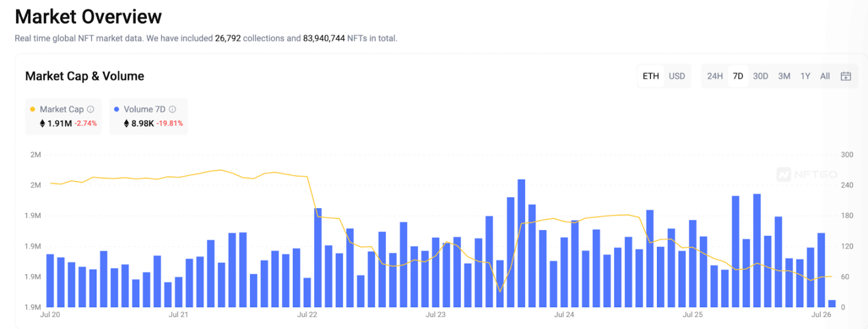
Task: Select the 24H time range tab
Action: [714, 76]
